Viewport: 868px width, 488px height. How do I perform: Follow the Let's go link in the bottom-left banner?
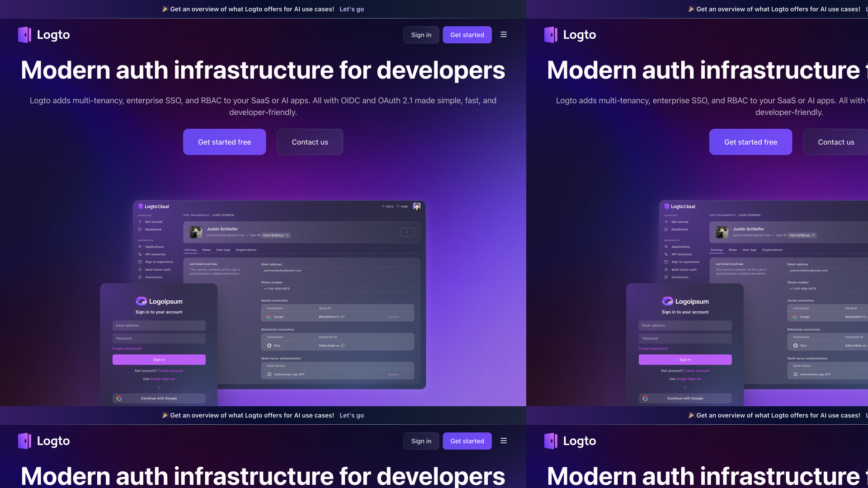pos(352,415)
